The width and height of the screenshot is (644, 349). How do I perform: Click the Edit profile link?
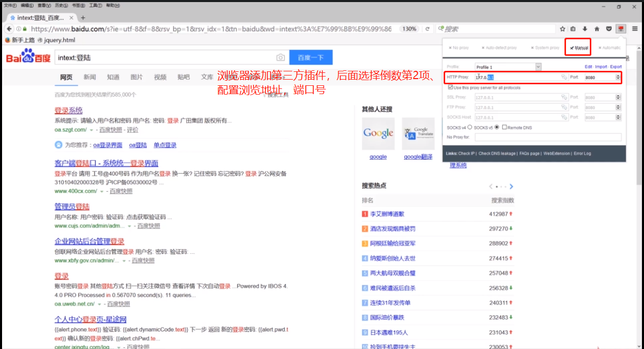click(588, 67)
